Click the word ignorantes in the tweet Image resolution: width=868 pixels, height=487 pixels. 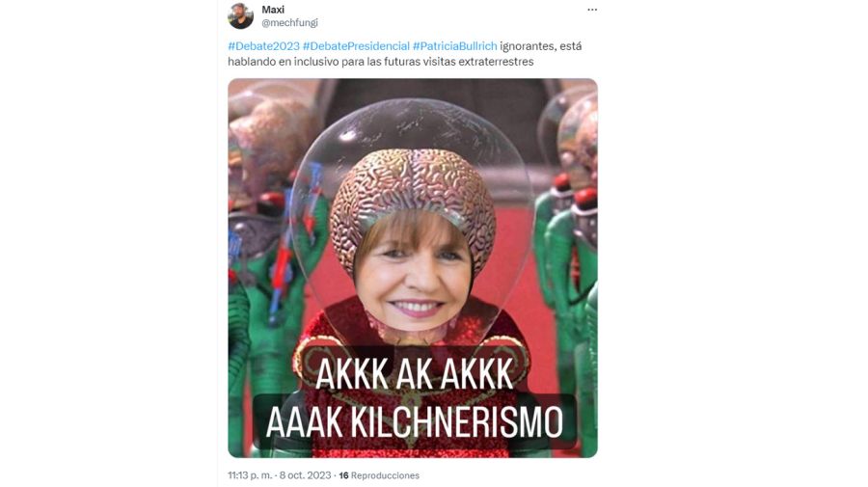click(528, 46)
